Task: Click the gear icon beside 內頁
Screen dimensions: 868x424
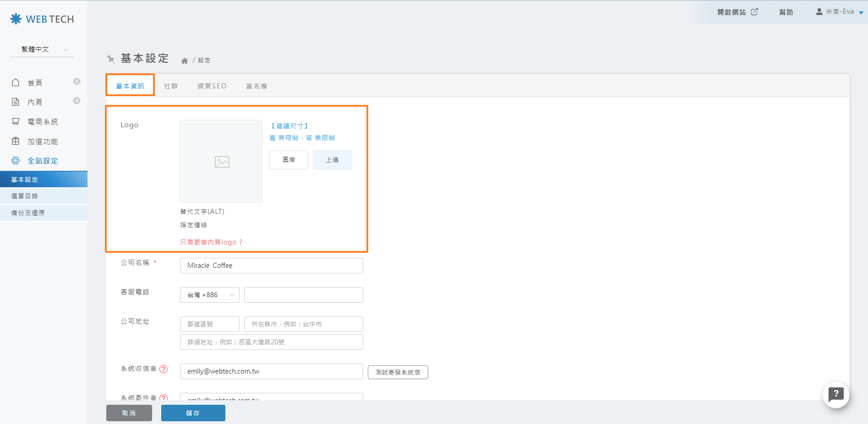Action: point(76,101)
